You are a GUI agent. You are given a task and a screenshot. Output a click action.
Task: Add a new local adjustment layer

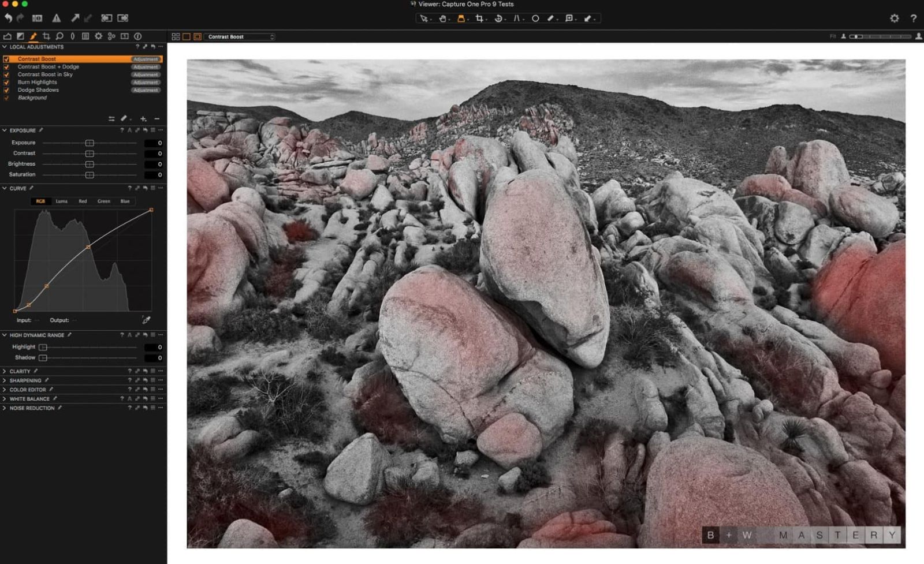tap(143, 119)
